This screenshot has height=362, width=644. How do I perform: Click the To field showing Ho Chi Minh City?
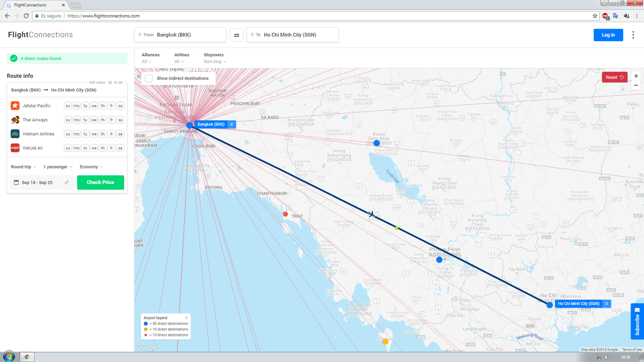click(x=292, y=35)
